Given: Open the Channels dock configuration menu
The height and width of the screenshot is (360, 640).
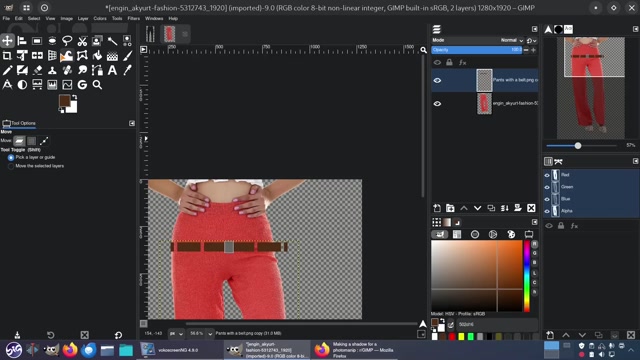Looking at the screenshot, I should (x=636, y=161).
